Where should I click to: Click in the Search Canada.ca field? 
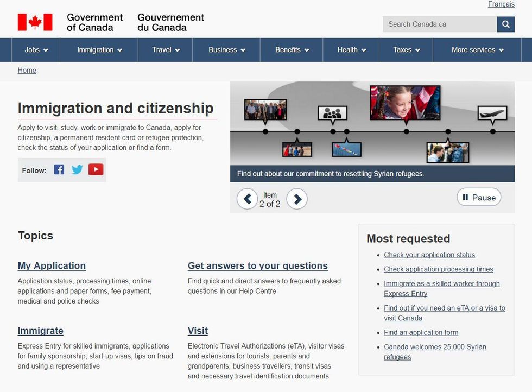[x=440, y=24]
